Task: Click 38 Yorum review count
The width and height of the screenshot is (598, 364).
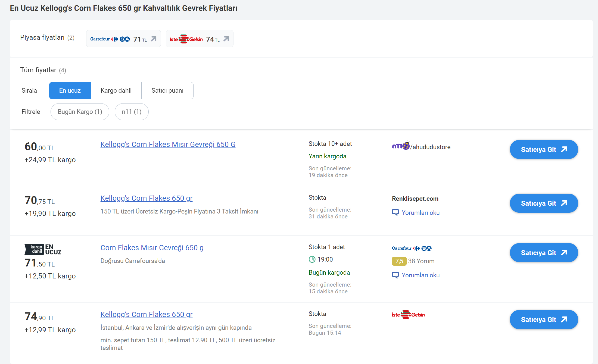Action: (x=421, y=261)
